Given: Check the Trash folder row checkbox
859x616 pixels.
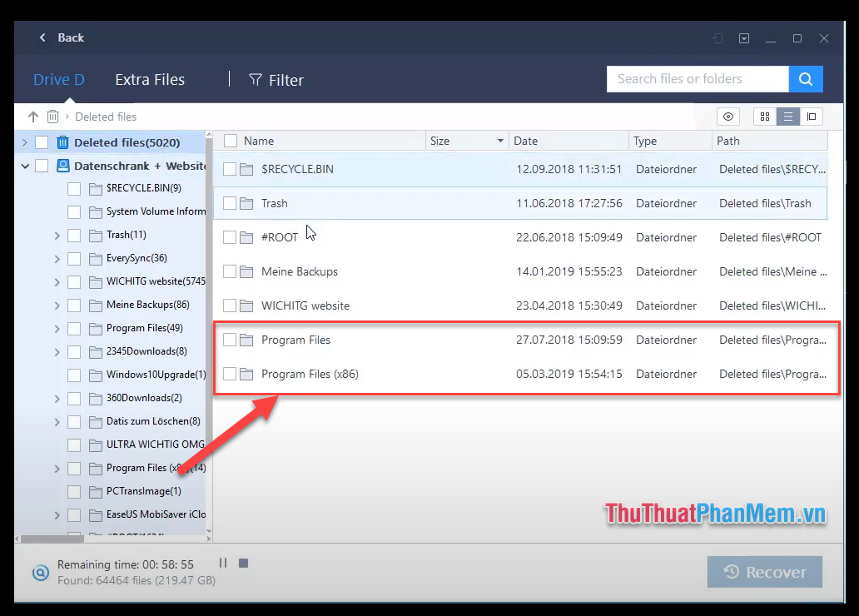Looking at the screenshot, I should [x=231, y=203].
